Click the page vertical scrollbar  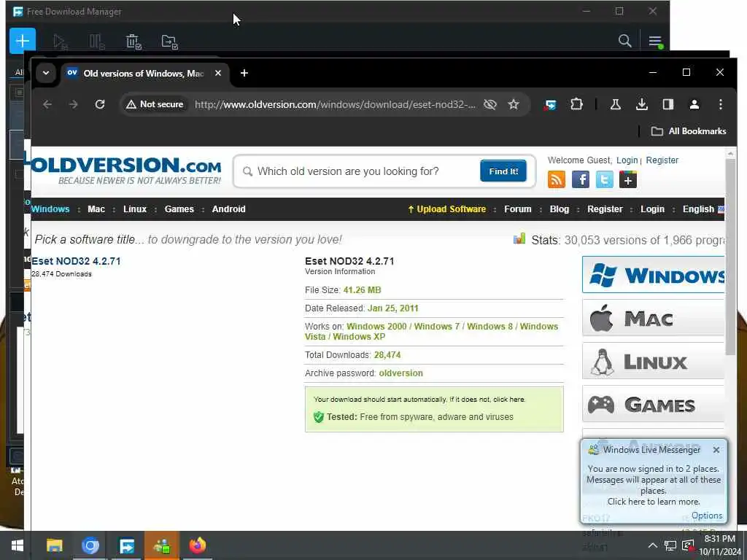point(730,257)
